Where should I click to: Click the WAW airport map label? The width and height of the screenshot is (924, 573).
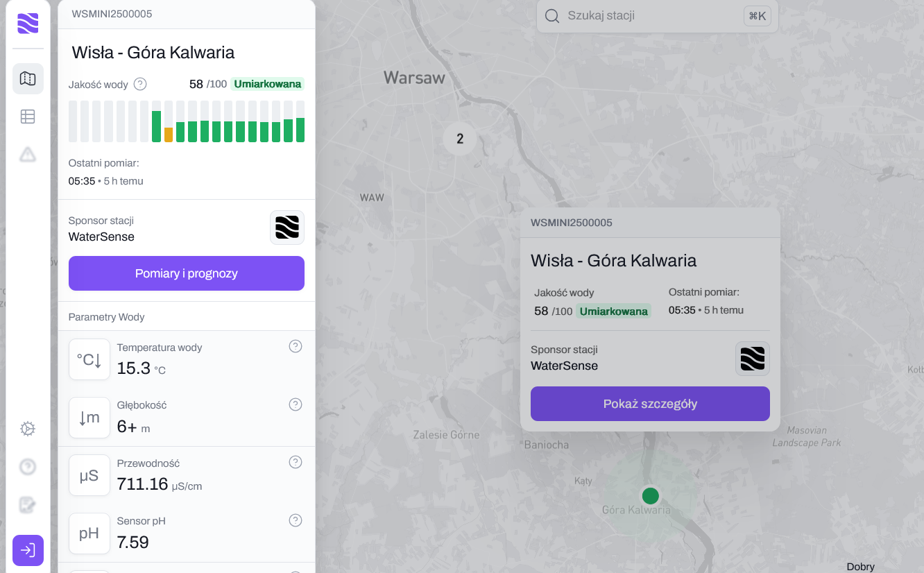pos(372,198)
